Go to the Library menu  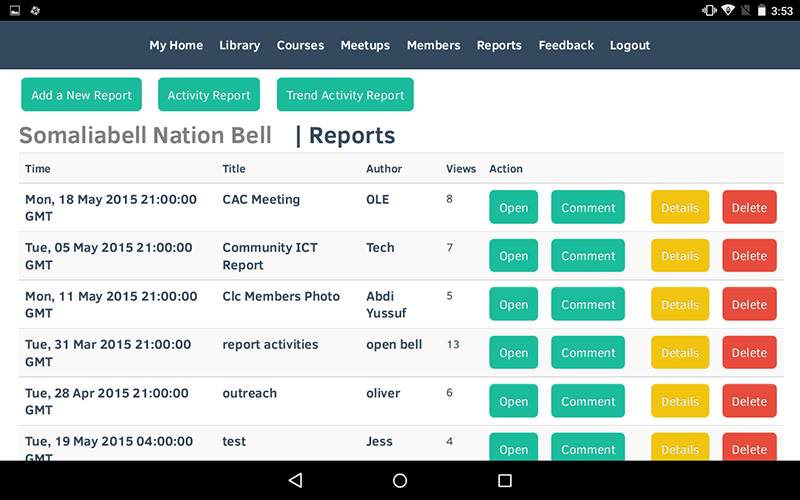(239, 45)
